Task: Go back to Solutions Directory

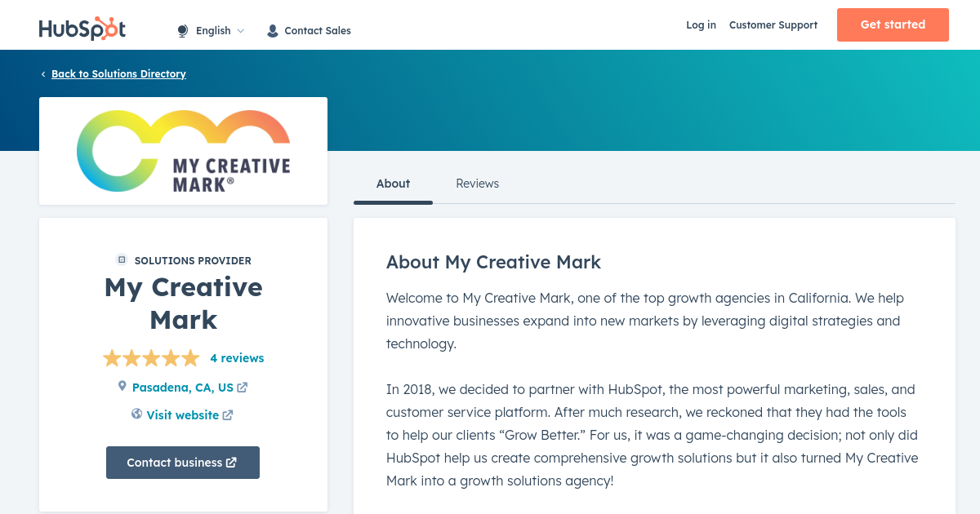Action: [x=118, y=74]
